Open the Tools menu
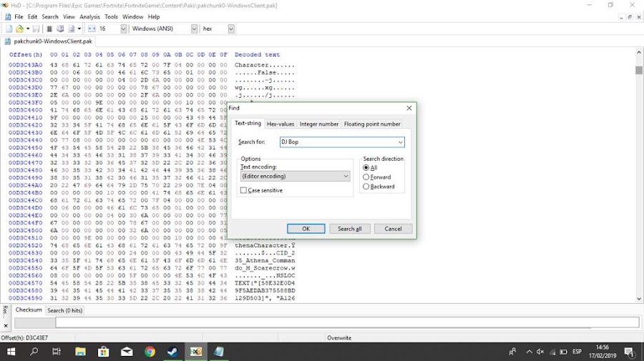 tap(111, 17)
